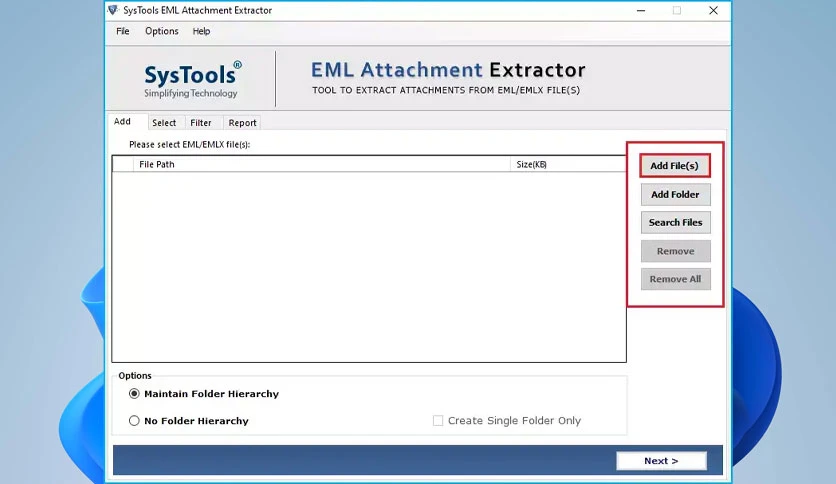Click the File Path column header
This screenshot has height=484, width=836.
[x=321, y=164]
